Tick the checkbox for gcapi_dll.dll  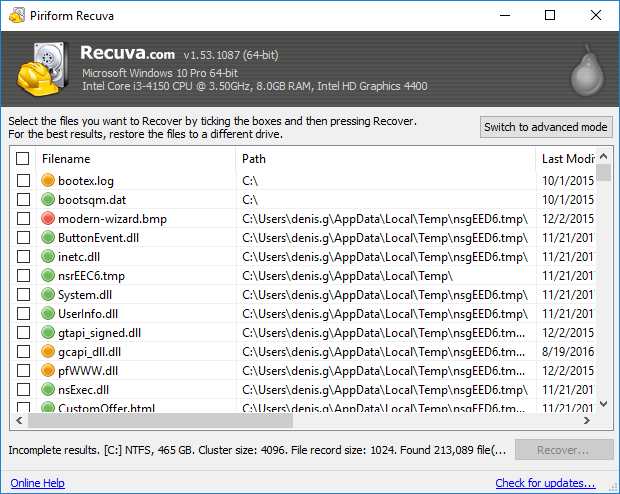pos(23,351)
